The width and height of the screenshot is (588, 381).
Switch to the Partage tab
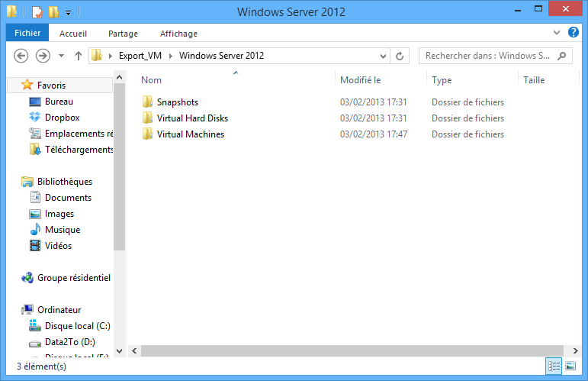(123, 34)
